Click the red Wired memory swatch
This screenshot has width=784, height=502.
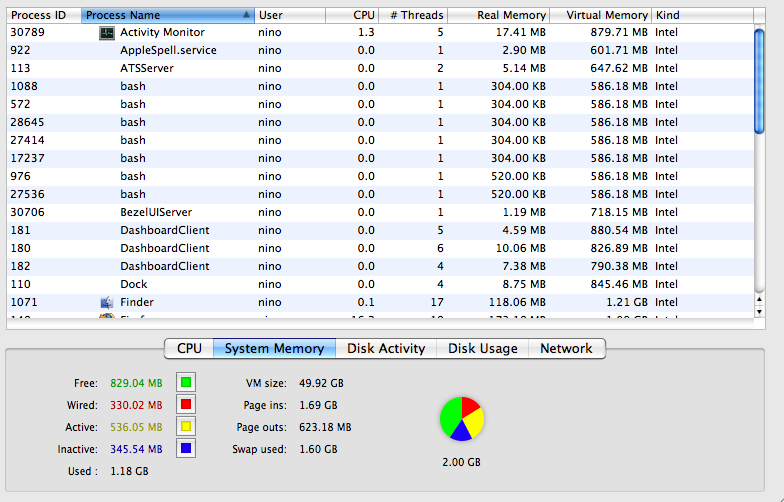coord(186,404)
